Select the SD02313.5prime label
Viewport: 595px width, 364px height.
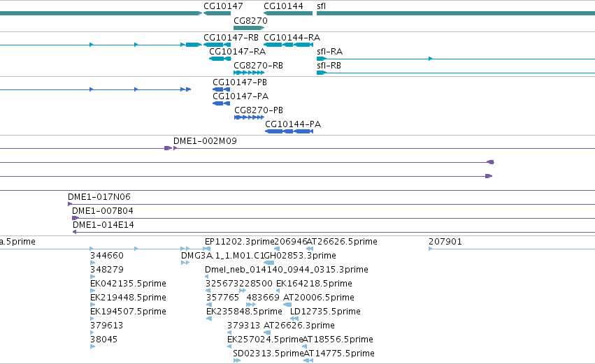tap(268, 354)
